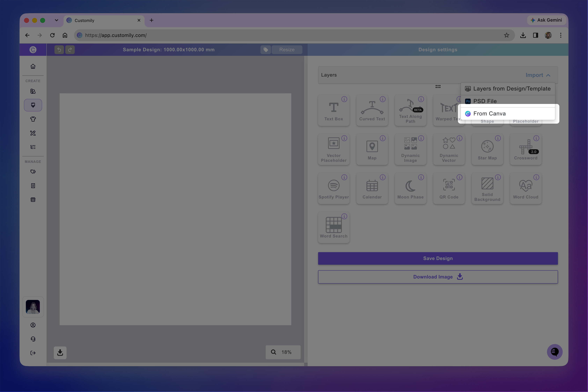Click the Download Image button
The width and height of the screenshot is (588, 392).
click(x=438, y=277)
